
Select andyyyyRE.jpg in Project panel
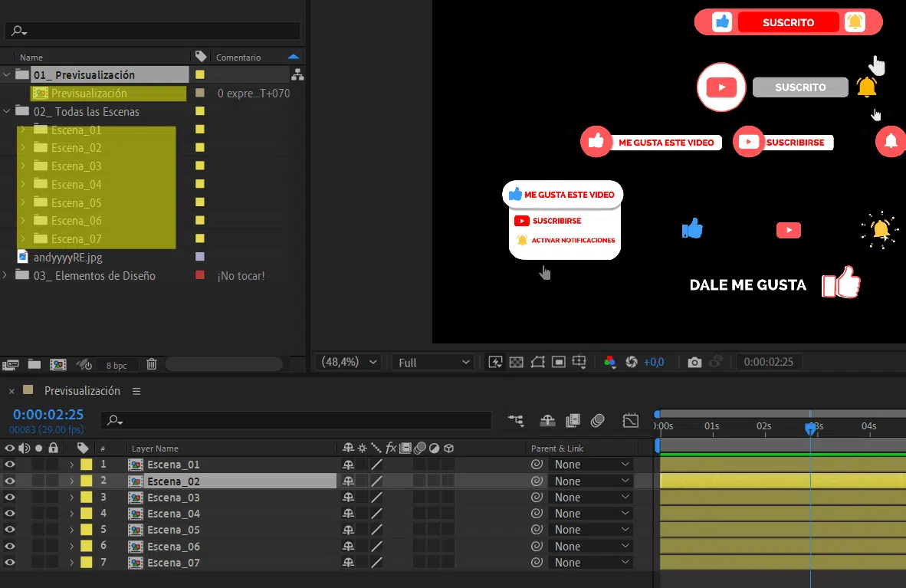click(x=67, y=258)
